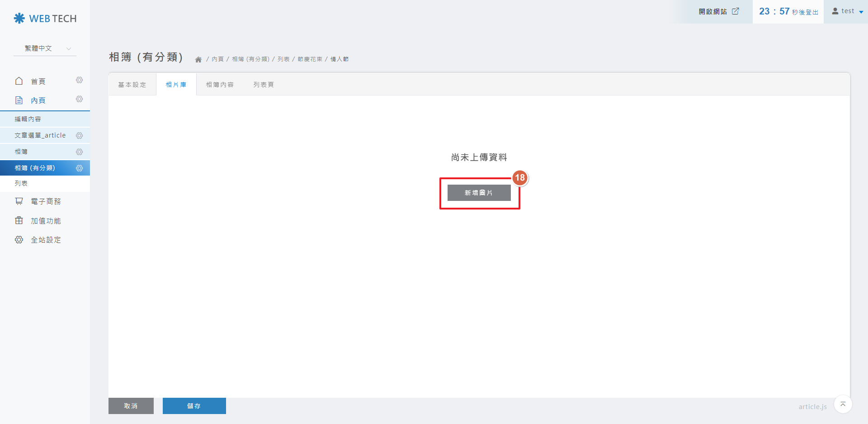Click the WEB TECH logo

pos(45,19)
